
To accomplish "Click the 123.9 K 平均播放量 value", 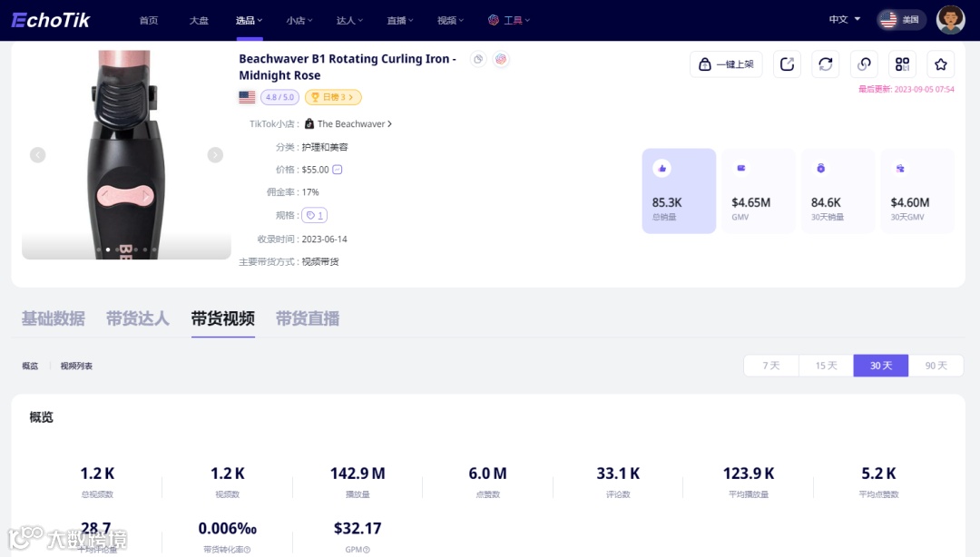I will (x=748, y=474).
